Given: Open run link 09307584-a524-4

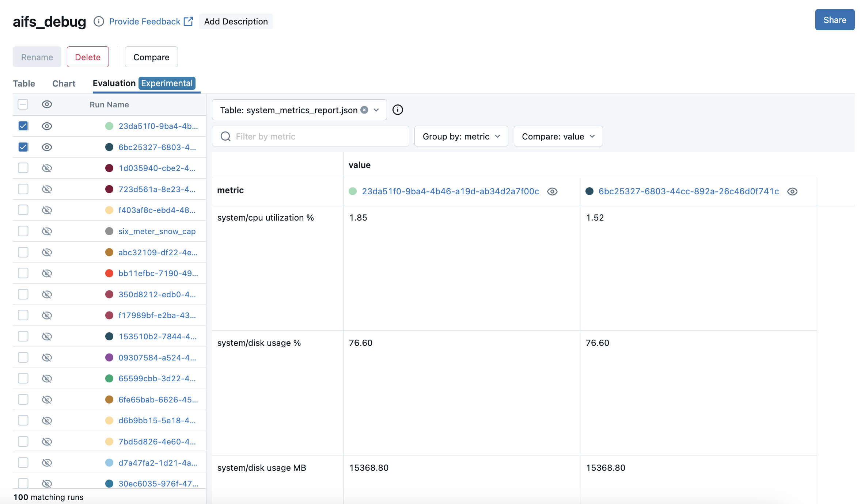Looking at the screenshot, I should [x=157, y=358].
